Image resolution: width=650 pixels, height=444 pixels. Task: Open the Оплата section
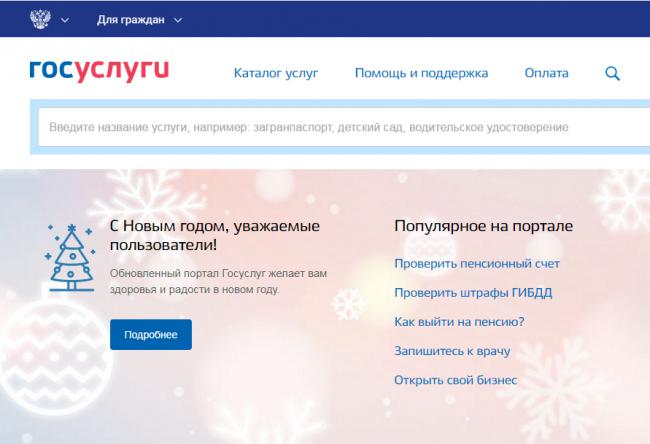[546, 73]
